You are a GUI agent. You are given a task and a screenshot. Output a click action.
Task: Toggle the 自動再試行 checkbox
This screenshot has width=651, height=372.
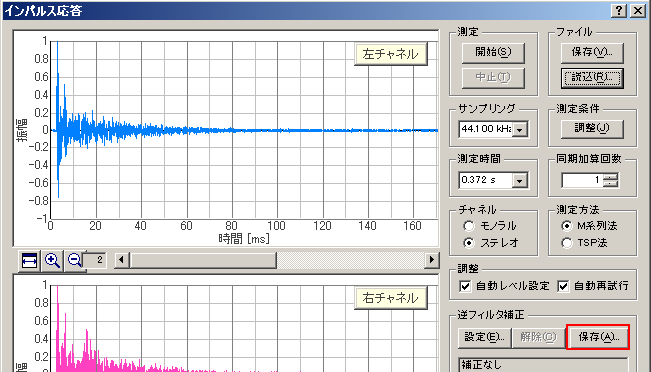[563, 286]
